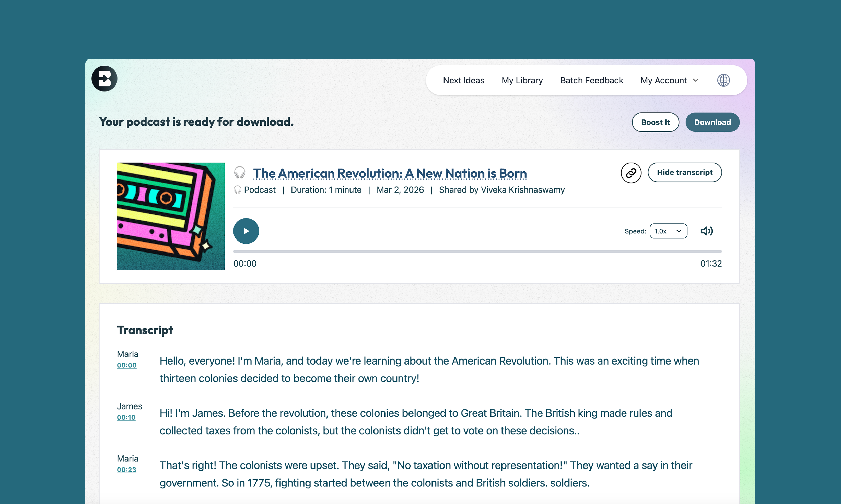Jump to James's 00:10 timestamp
The image size is (841, 504).
point(126,417)
